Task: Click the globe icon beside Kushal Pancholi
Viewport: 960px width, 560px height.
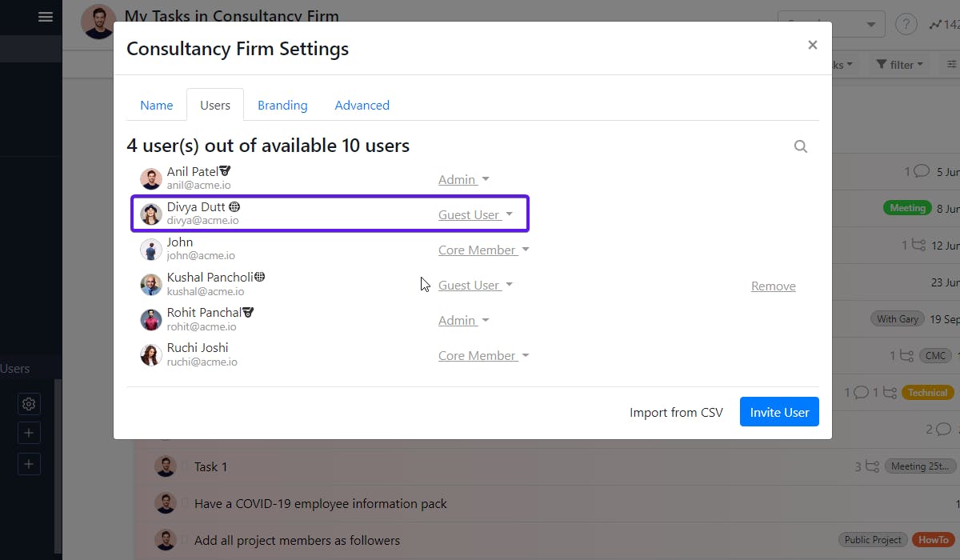Action: tap(259, 277)
